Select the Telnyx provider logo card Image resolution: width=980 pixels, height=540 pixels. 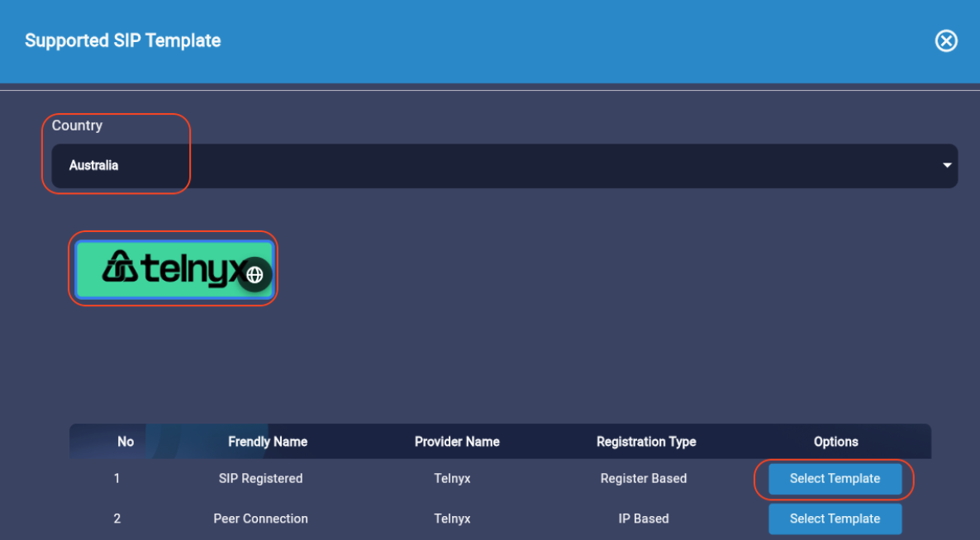pyautogui.click(x=165, y=268)
